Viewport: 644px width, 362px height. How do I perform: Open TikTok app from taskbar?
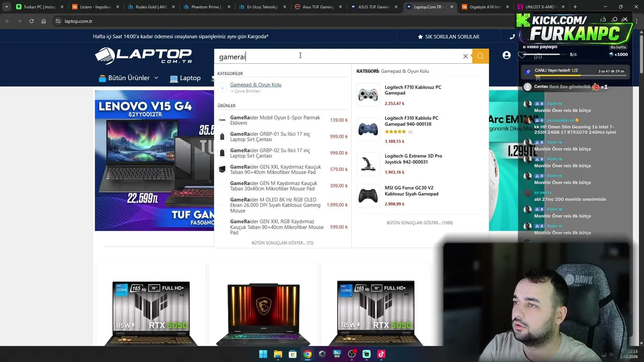click(x=381, y=354)
